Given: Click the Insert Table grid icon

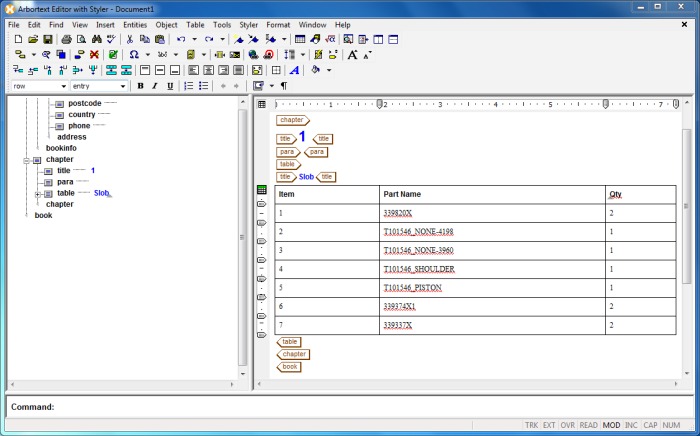Looking at the screenshot, I should click(300, 39).
